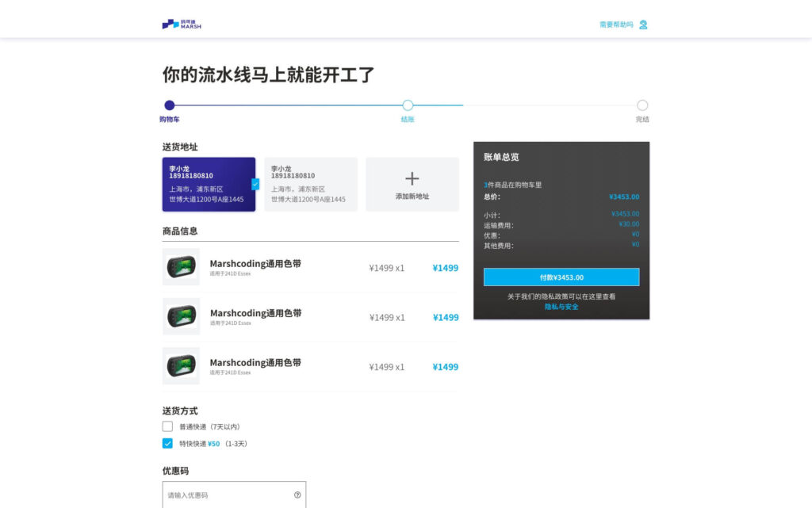Open second Marshcoding通用色带 product thumbnail
812x508 pixels.
181,316
